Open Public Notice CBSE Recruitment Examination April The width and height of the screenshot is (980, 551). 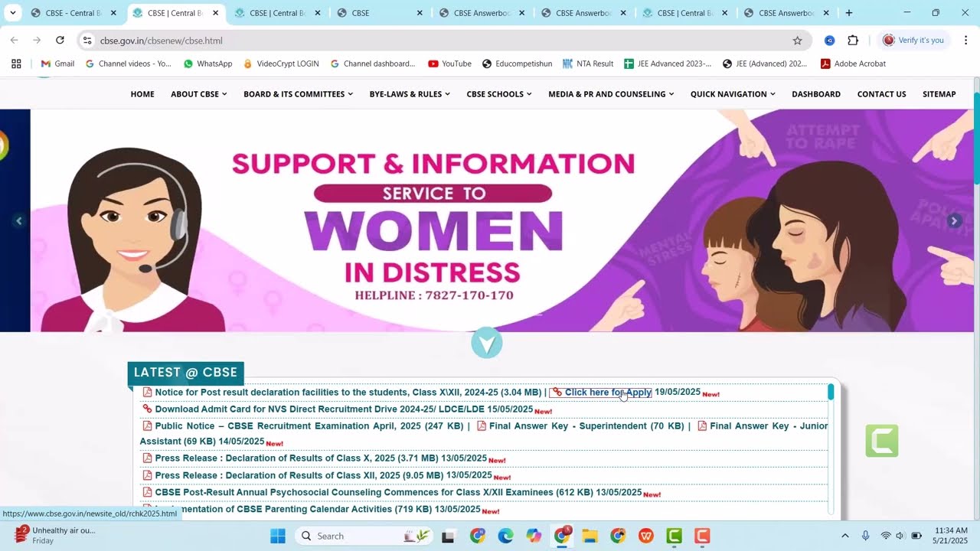(x=309, y=426)
